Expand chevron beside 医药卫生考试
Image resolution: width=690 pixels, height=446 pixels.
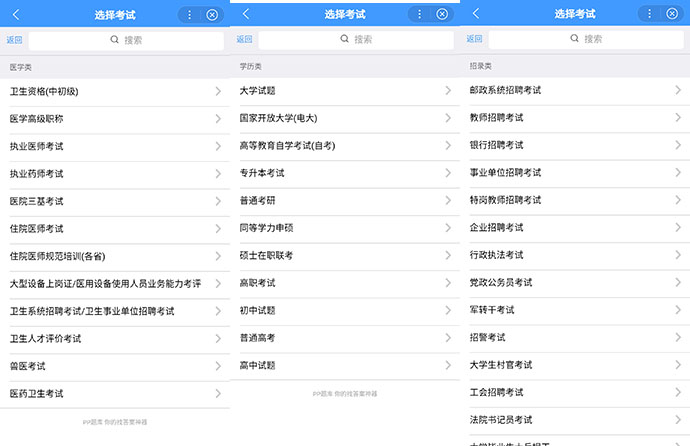[218, 394]
